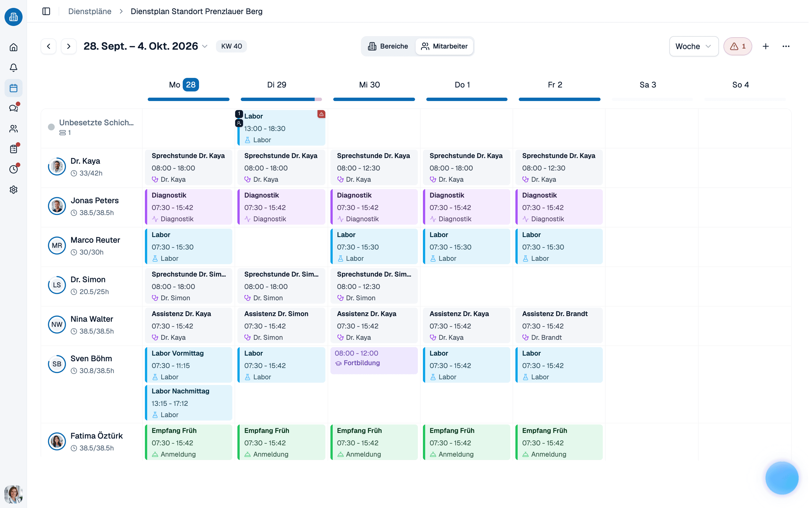Open Unbesetzte Schichten row label
The width and height of the screenshot is (812, 508).
97,123
